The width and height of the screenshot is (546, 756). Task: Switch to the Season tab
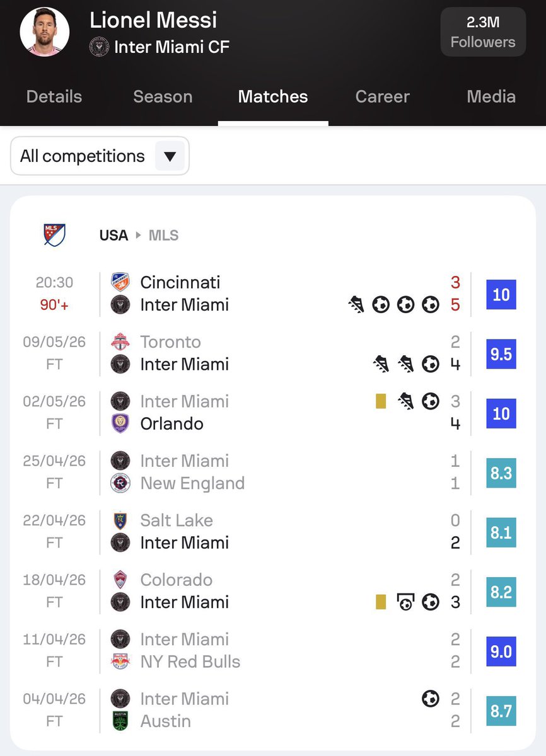point(163,96)
